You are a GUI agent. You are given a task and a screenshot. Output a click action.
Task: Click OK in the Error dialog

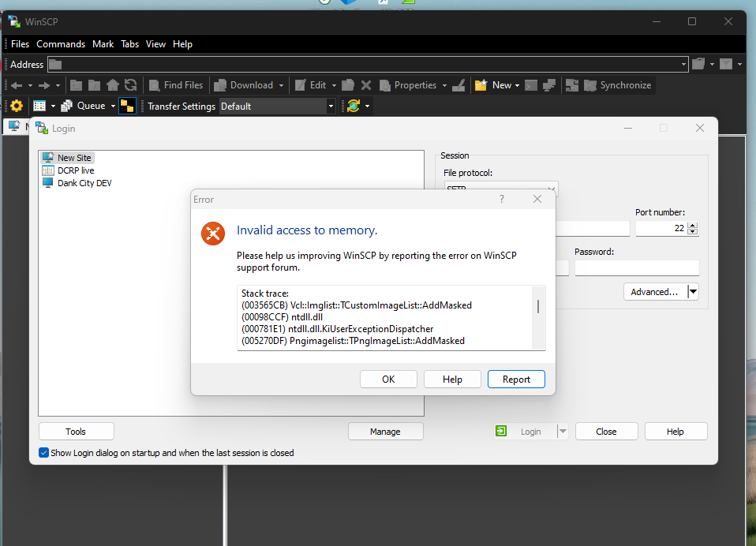[x=388, y=380]
